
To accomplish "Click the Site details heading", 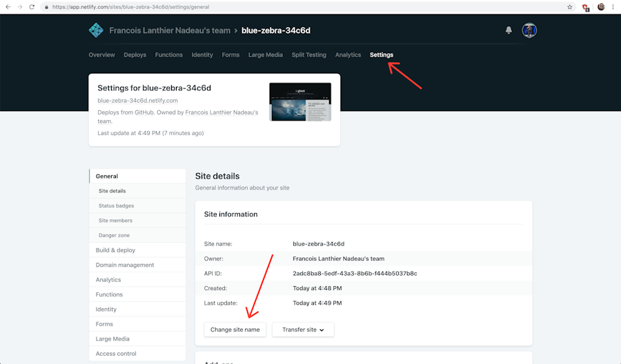I will (x=217, y=176).
